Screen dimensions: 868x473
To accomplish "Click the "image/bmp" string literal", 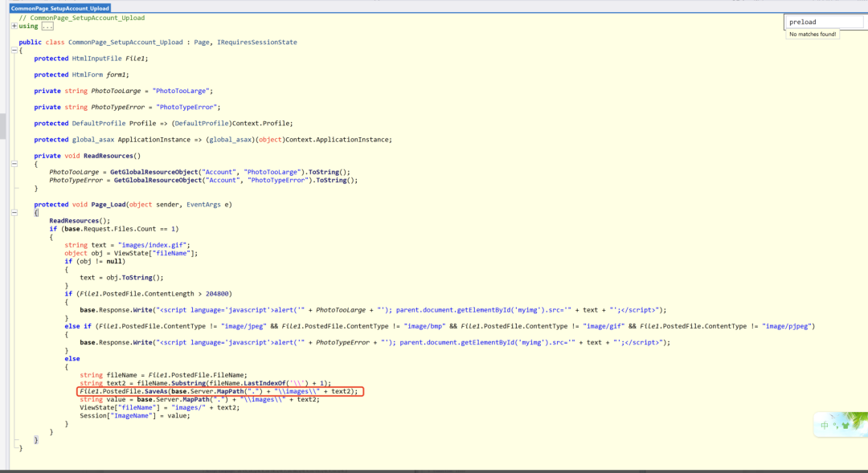I will 424,326.
